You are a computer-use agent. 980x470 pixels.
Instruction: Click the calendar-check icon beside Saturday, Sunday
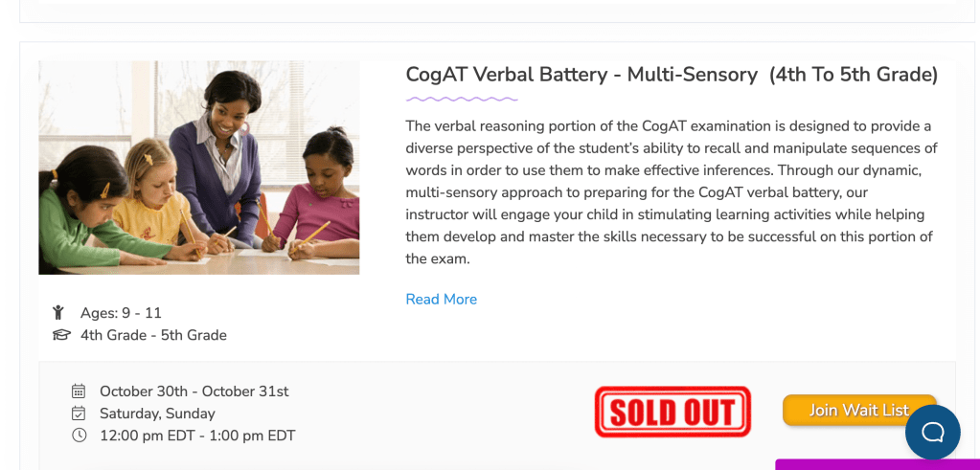79,413
